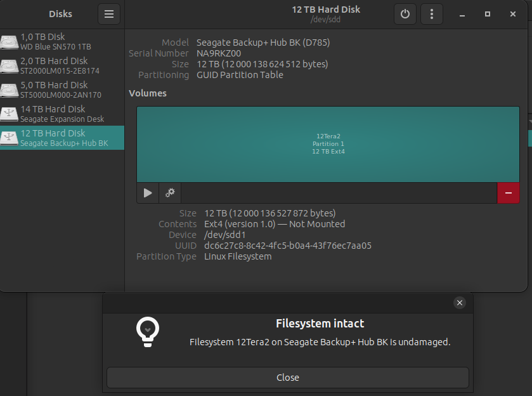The width and height of the screenshot is (532, 396).
Task: Click the drive icon for 2,0 TB disk
Action: click(9, 66)
